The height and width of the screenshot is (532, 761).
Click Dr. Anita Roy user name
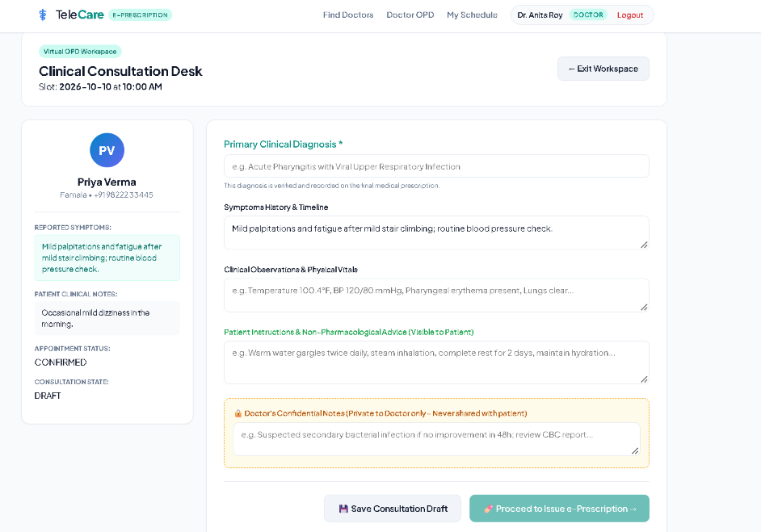pos(540,15)
